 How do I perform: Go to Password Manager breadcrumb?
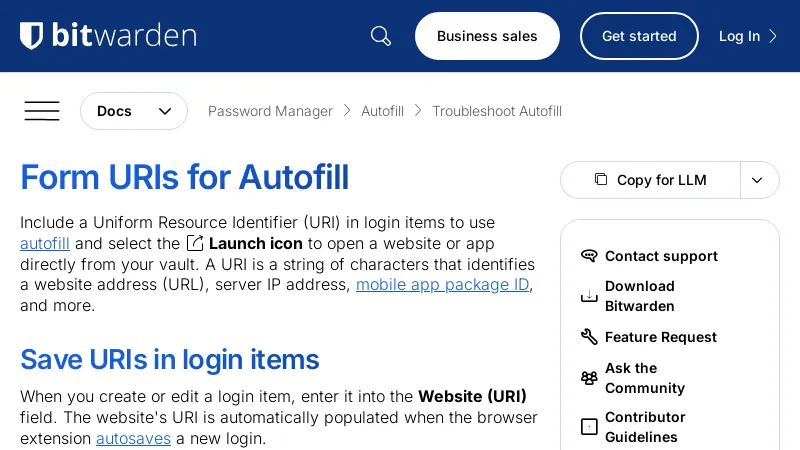pos(270,111)
